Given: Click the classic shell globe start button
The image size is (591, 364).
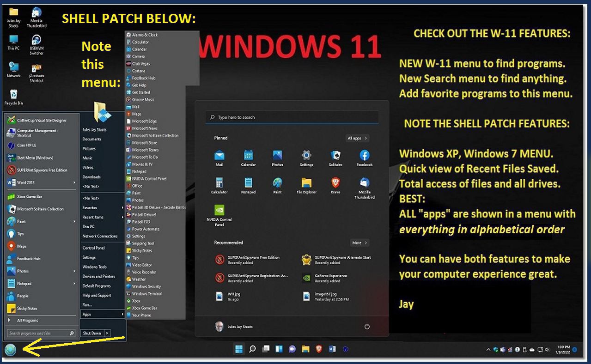Looking at the screenshot, I should [10, 350].
